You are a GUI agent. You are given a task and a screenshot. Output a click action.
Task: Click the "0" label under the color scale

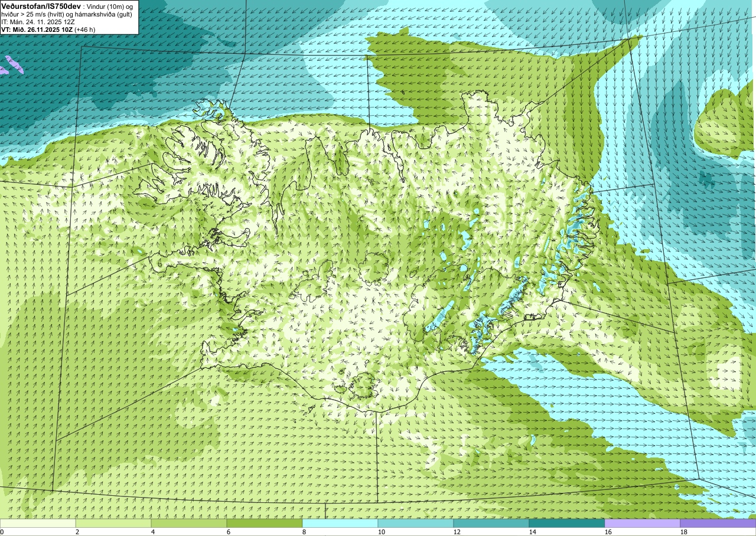pos(2,532)
